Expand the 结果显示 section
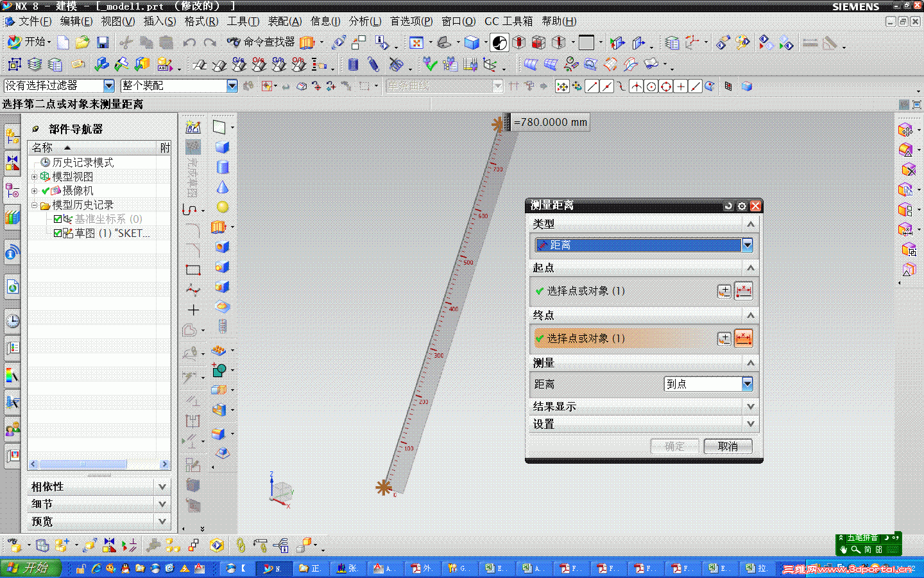Viewport: 924px width, 578px height. point(644,407)
